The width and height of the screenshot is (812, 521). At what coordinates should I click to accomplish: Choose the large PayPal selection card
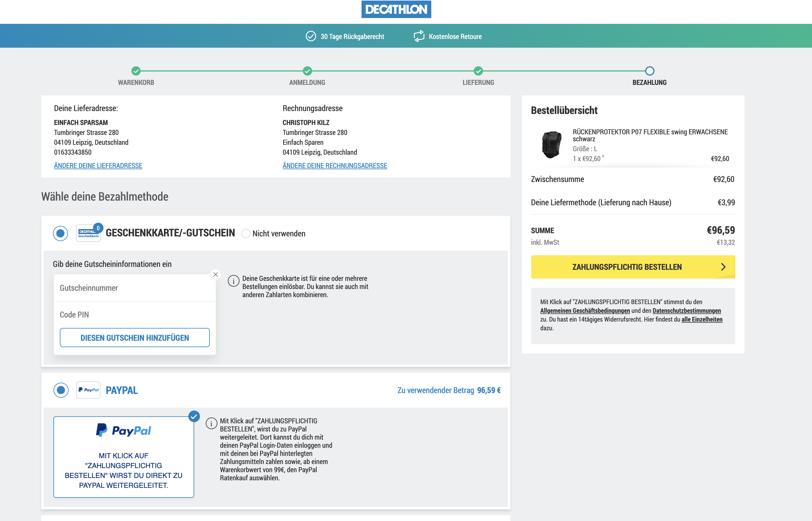[124, 457]
